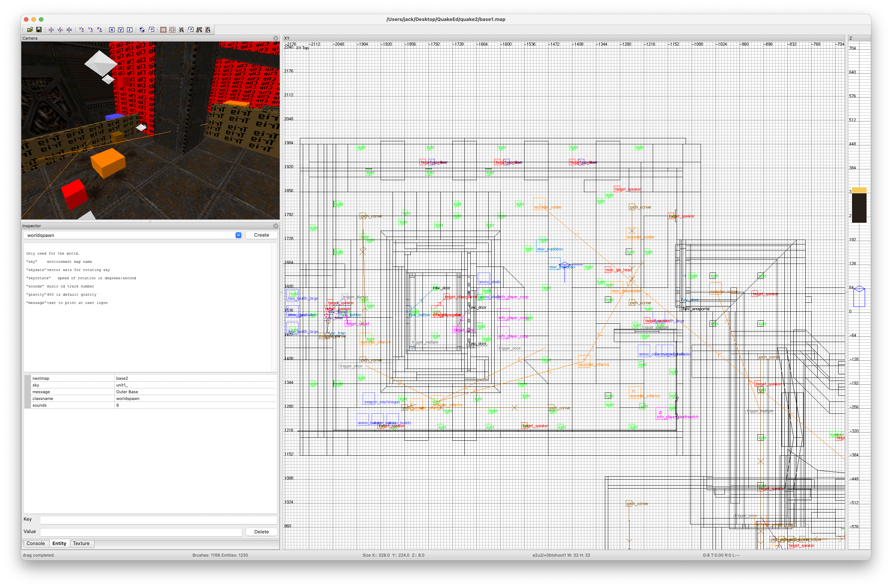Click the dark brush bar in Z view
The width and height of the screenshot is (892, 588).
[859, 208]
